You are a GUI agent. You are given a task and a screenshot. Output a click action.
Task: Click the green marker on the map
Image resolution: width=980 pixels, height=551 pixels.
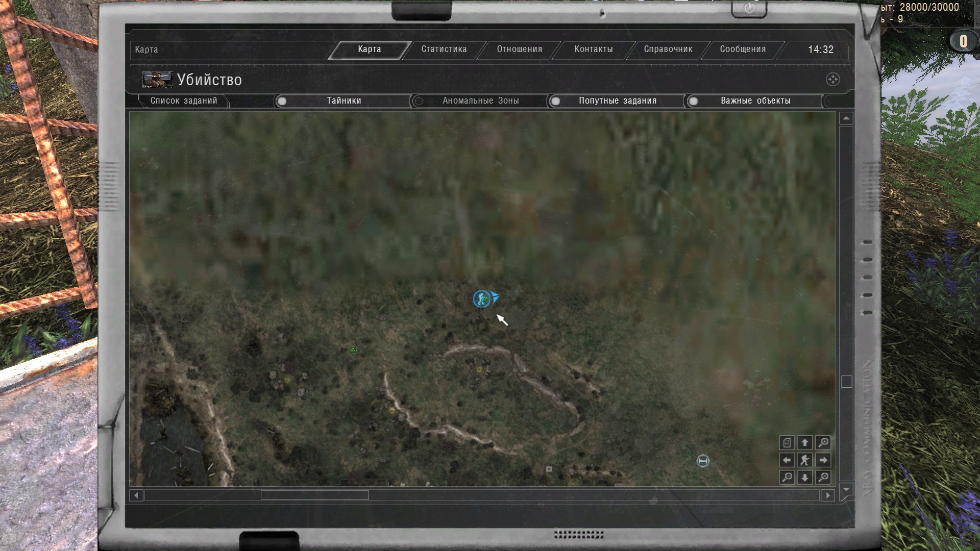353,350
